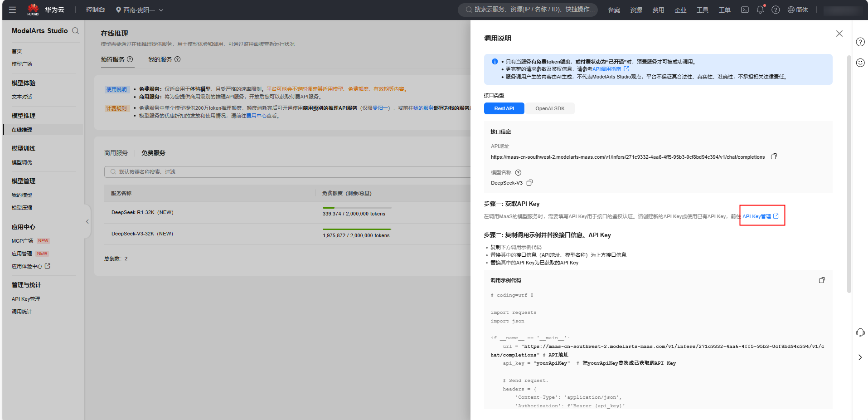This screenshot has height=420, width=868.
Task: Go to 首页 in sidebar
Action: click(17, 51)
